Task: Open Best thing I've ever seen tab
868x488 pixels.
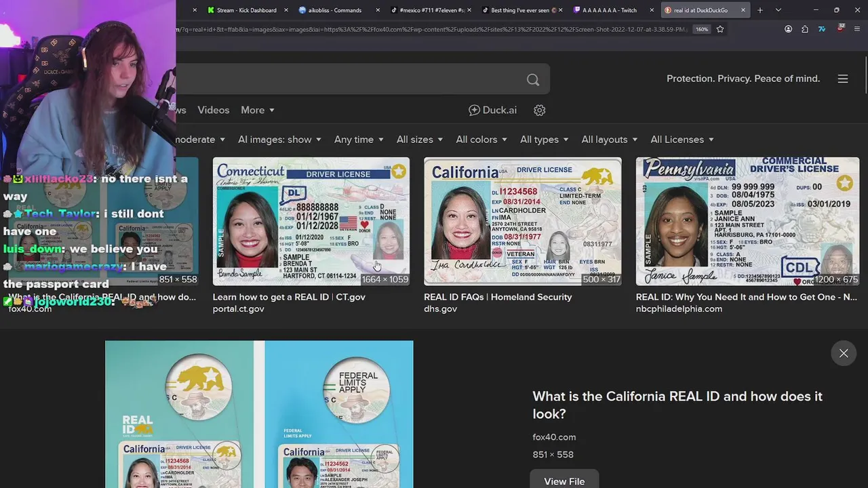Action: (517, 10)
